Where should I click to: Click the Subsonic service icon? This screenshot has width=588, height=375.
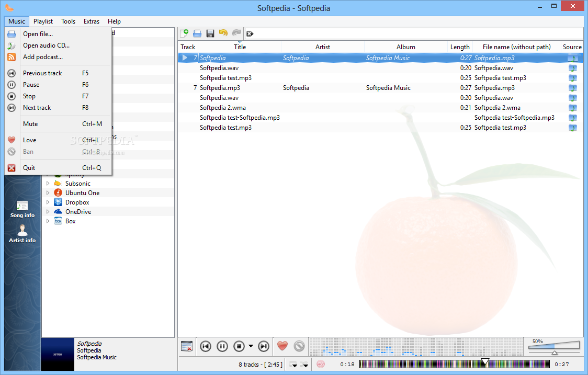[x=58, y=184]
